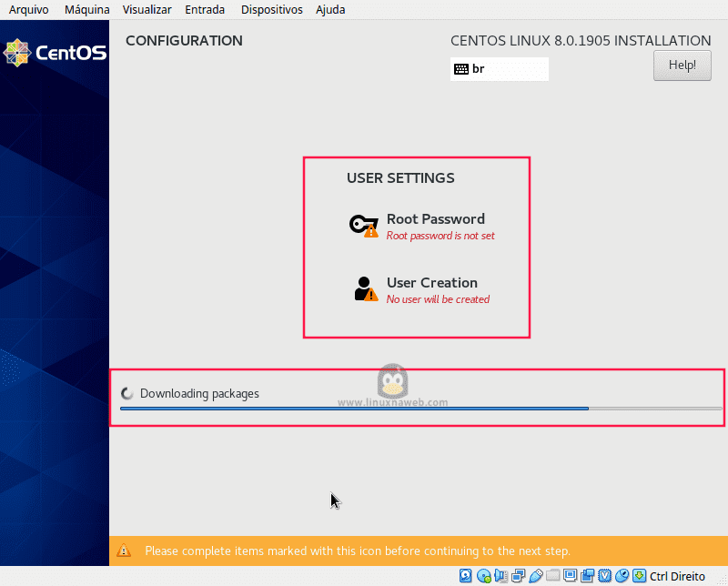Open the Dispositivos menu
Viewport: 728px width, 586px height.
(x=271, y=10)
